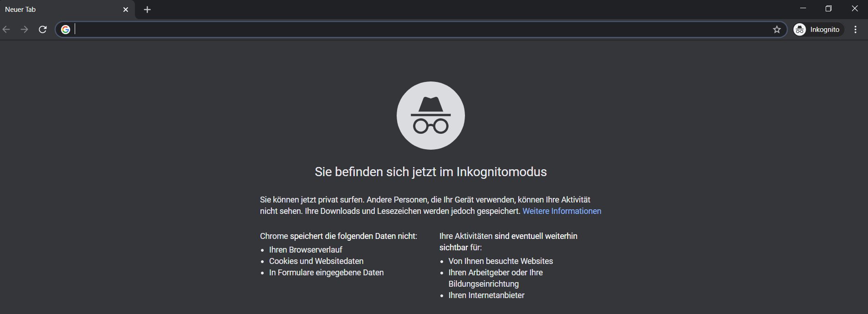Click the text "Ihren Arbeitgeber oder Ihre Bildungseinrichtung"
Viewport: 868px width, 314px height.
click(x=495, y=278)
